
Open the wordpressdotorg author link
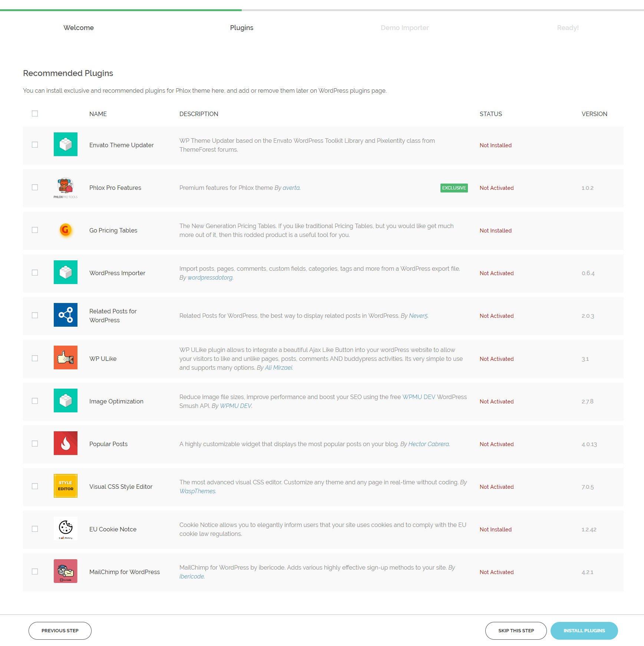pos(210,278)
